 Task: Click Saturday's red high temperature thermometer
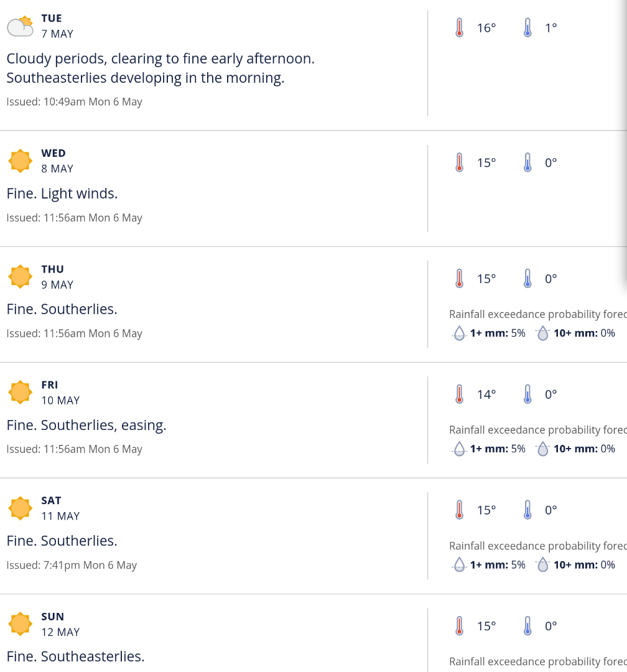click(x=459, y=510)
